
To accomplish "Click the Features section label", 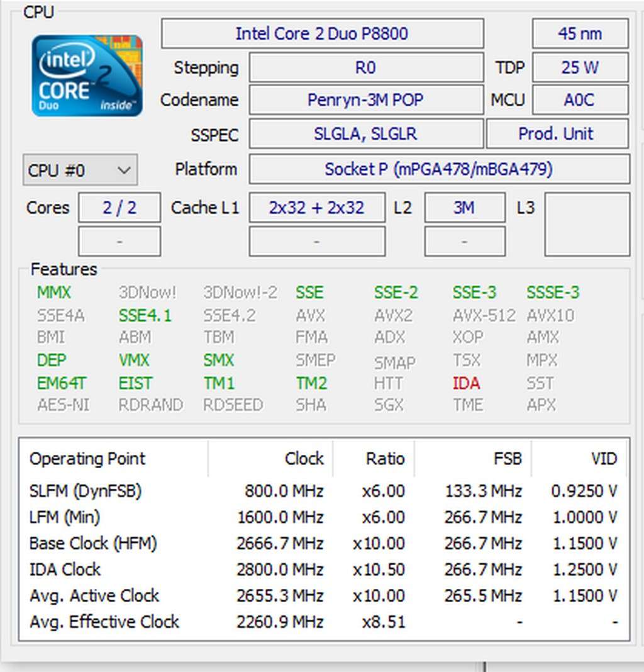I will tap(62, 269).
